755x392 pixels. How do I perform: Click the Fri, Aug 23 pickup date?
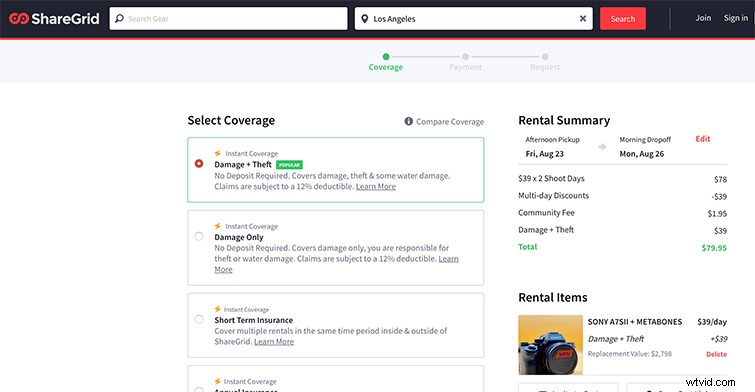pyautogui.click(x=545, y=154)
